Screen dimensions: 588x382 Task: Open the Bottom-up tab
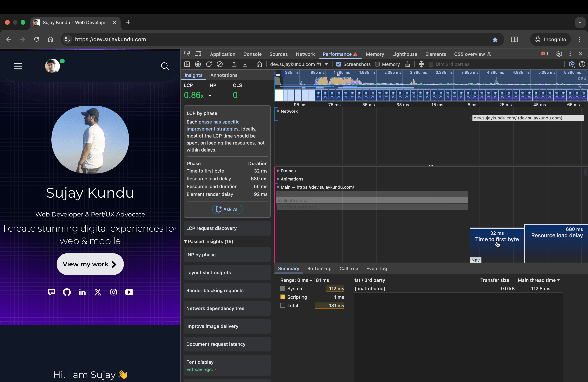pyautogui.click(x=319, y=269)
